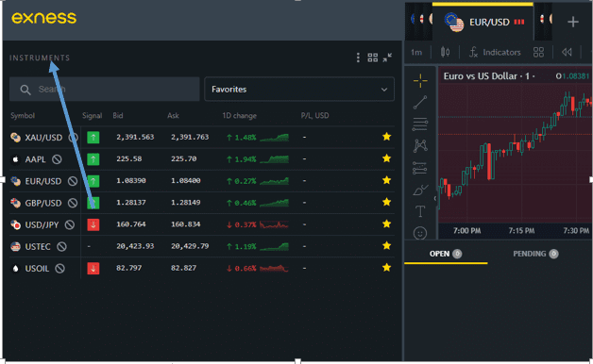Toggle favorite star for USTEC

(x=386, y=246)
